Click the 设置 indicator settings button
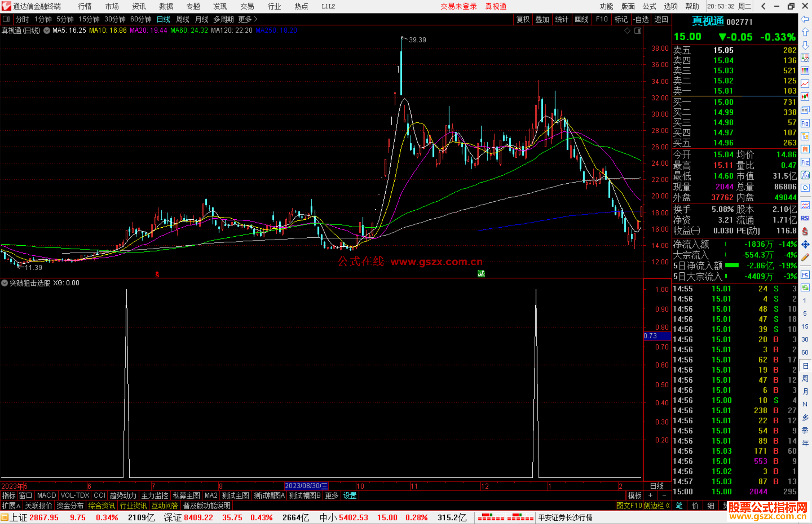This screenshot has height=524, width=812. click(350, 495)
